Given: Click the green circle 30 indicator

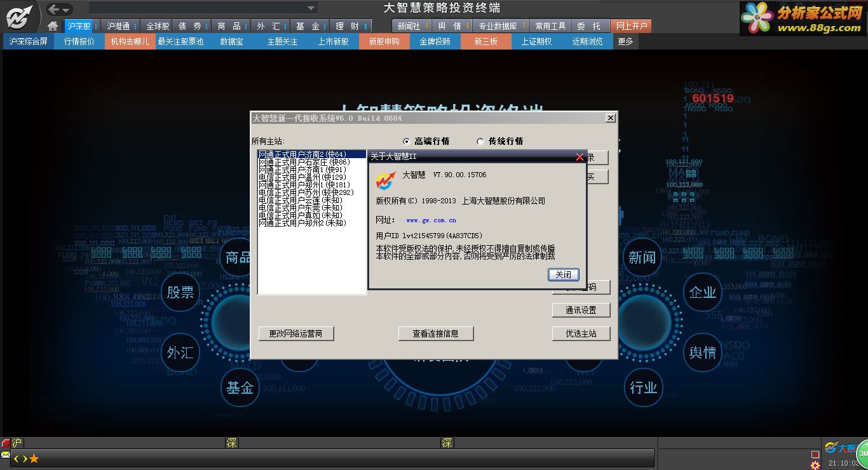Looking at the screenshot, I should click(862, 453).
